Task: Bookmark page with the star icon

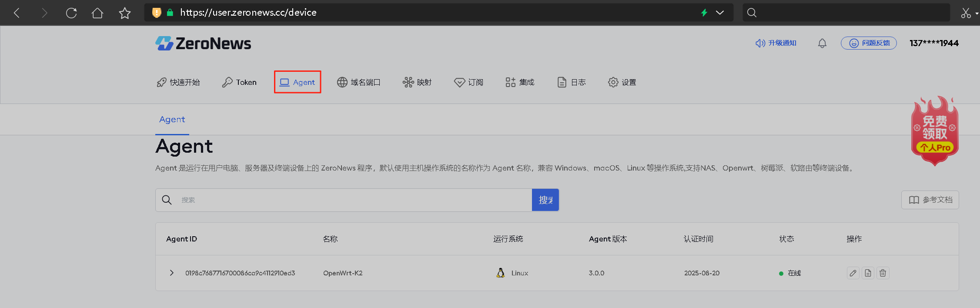Action: pyautogui.click(x=125, y=13)
